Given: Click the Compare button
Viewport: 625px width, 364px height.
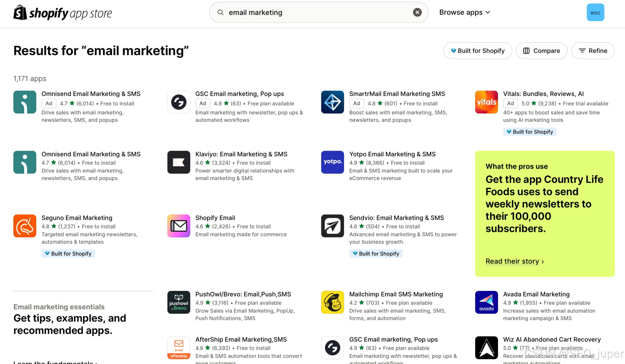Looking at the screenshot, I should pos(541,51).
